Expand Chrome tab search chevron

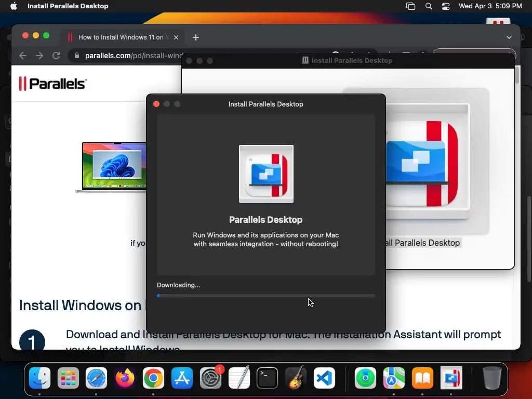509,37
